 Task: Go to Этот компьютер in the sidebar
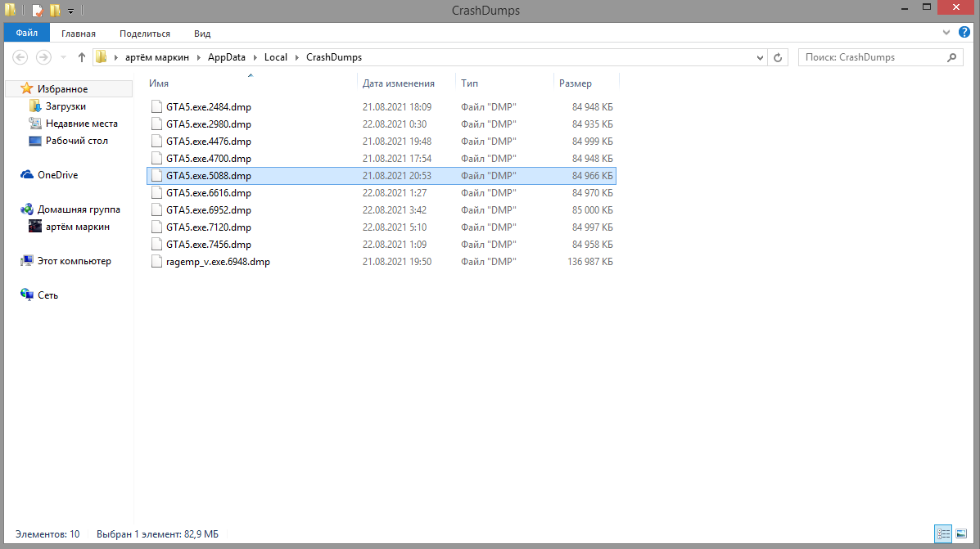(74, 261)
